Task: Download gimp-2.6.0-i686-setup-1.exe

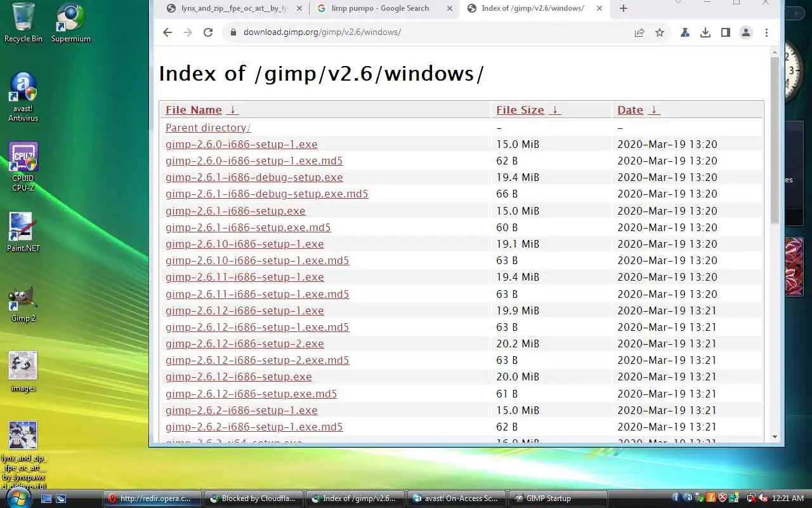Action: click(242, 144)
